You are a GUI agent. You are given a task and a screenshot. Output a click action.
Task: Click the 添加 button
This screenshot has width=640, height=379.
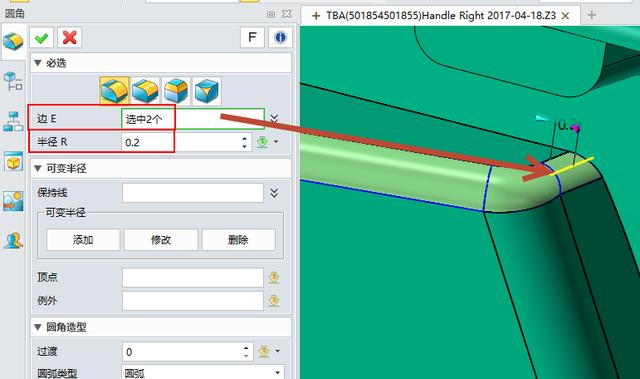83,239
